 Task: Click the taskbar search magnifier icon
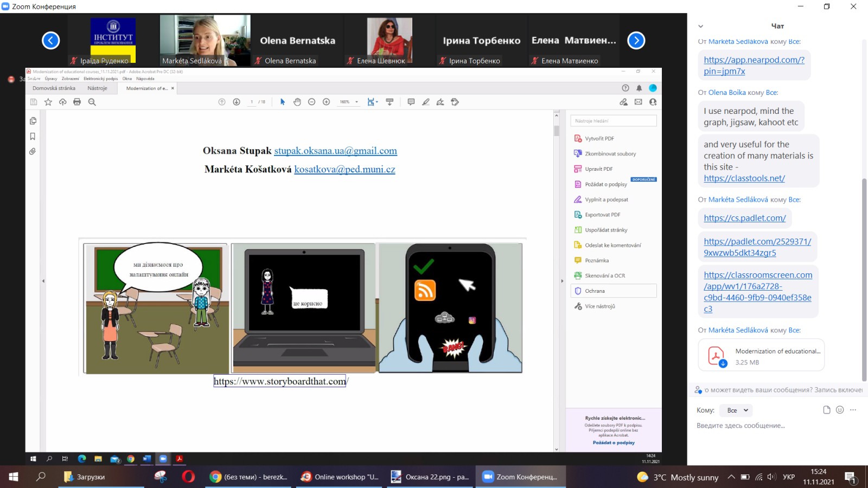(41, 477)
